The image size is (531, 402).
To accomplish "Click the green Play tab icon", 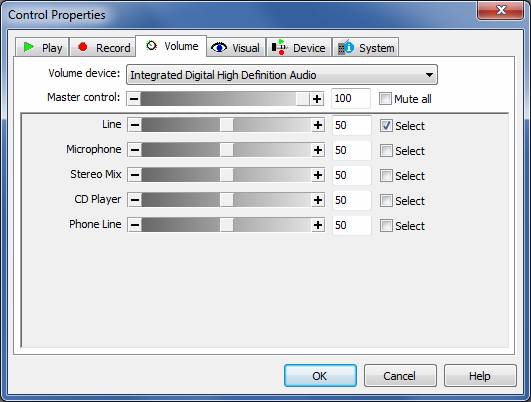I will [29, 47].
